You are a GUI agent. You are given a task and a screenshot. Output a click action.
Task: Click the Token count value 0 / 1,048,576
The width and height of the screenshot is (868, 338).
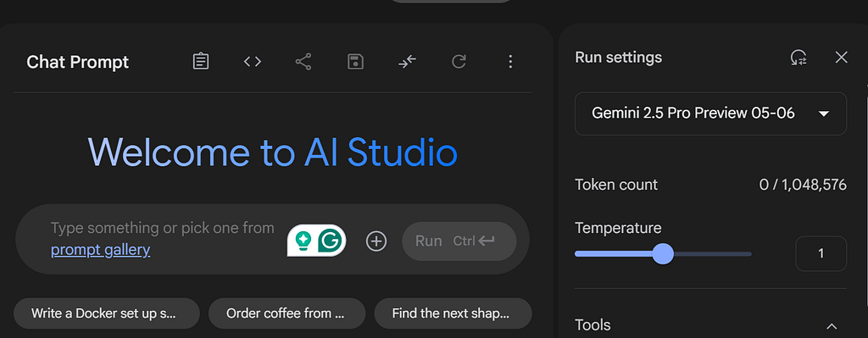tap(803, 185)
